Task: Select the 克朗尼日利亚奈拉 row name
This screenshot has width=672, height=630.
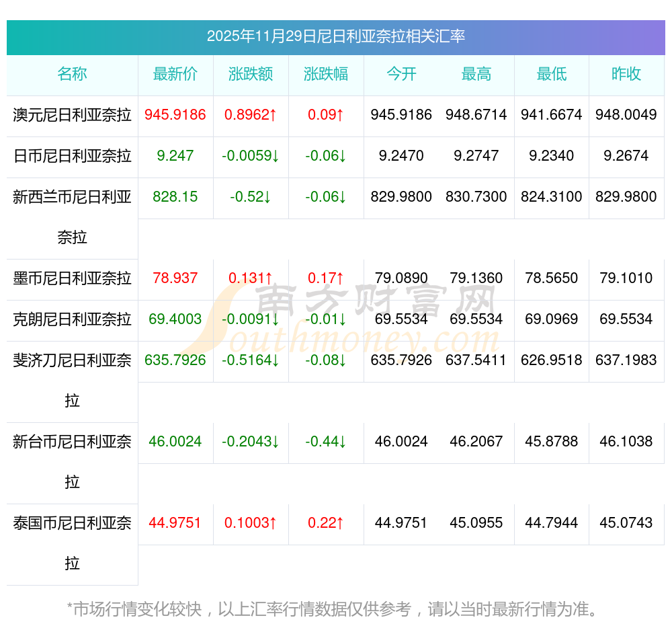Action: [x=72, y=319]
